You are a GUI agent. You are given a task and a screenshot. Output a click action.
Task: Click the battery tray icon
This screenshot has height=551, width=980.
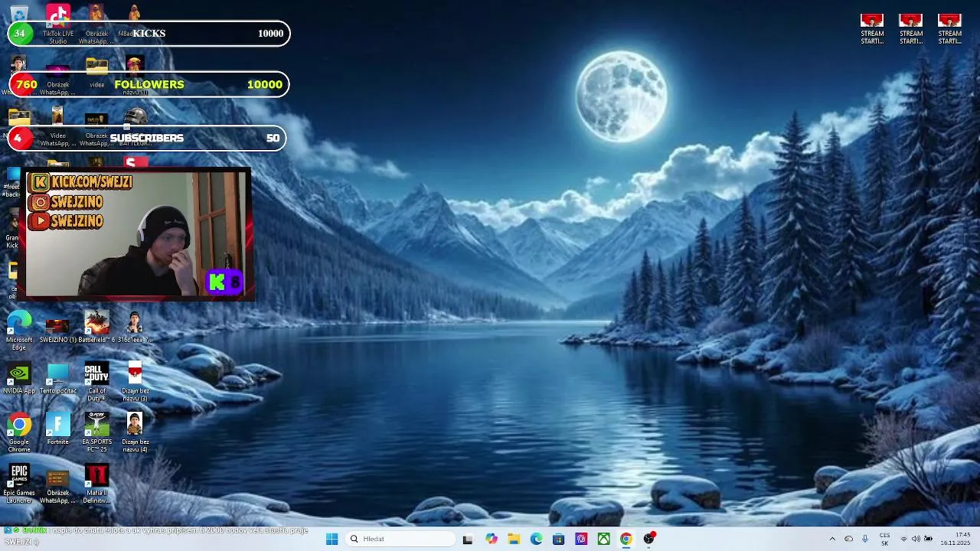pos(929,539)
